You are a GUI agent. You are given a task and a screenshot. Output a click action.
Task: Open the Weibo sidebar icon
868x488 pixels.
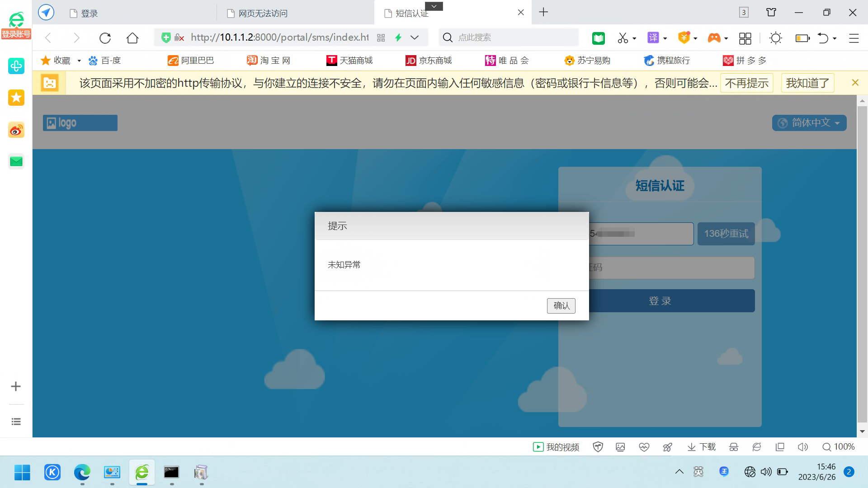(16, 131)
